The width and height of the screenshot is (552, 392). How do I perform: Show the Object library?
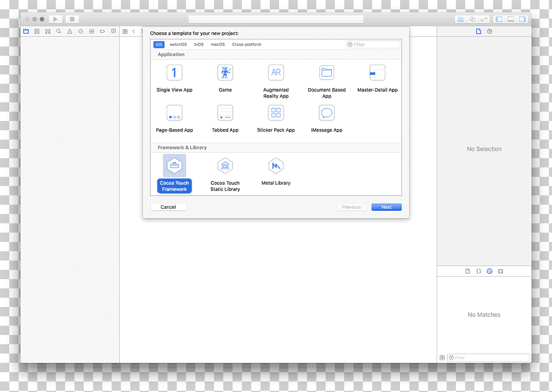coord(489,271)
